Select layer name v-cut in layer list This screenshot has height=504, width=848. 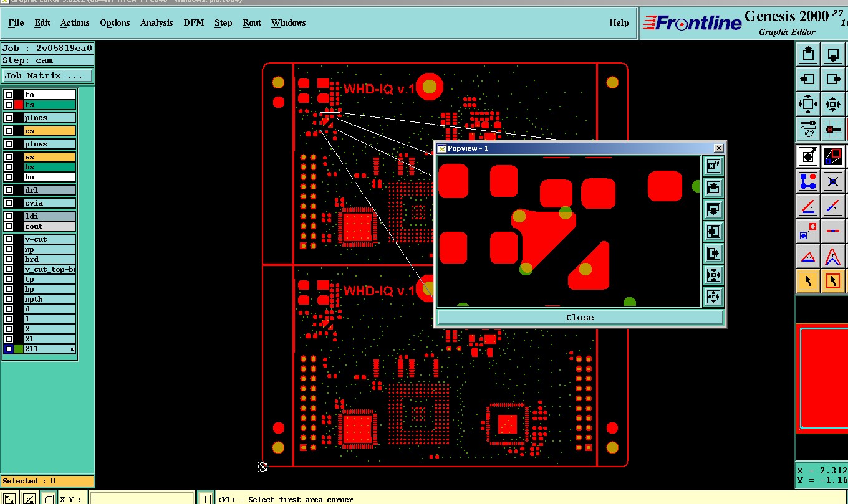(49, 239)
